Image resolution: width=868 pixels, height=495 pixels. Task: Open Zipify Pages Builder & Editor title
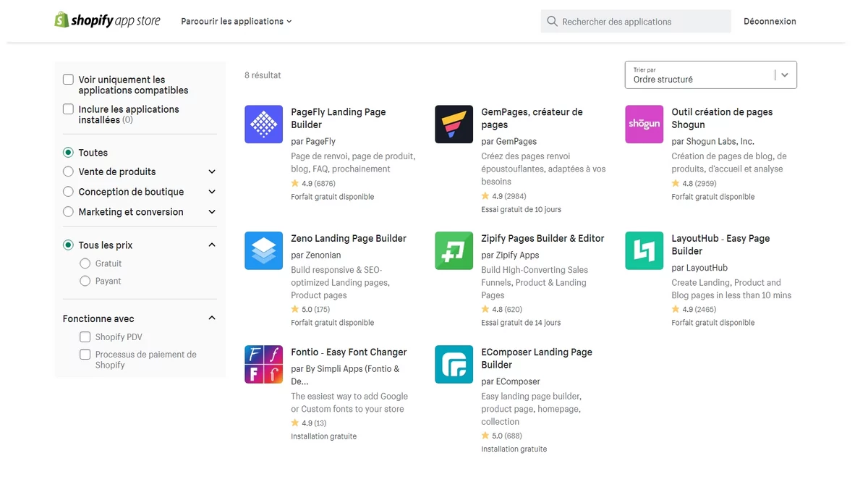tap(542, 238)
